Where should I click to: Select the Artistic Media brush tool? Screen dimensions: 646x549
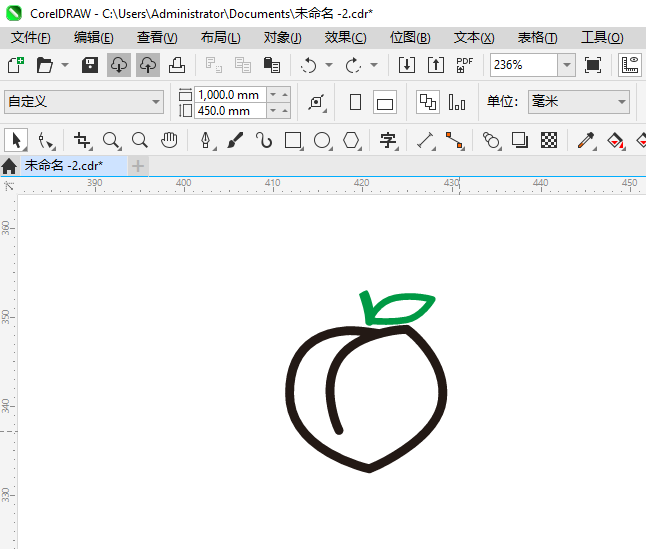click(x=235, y=140)
